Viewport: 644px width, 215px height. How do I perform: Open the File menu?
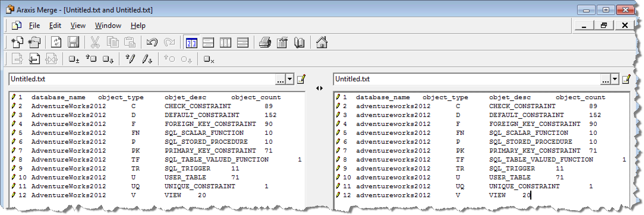(x=34, y=26)
